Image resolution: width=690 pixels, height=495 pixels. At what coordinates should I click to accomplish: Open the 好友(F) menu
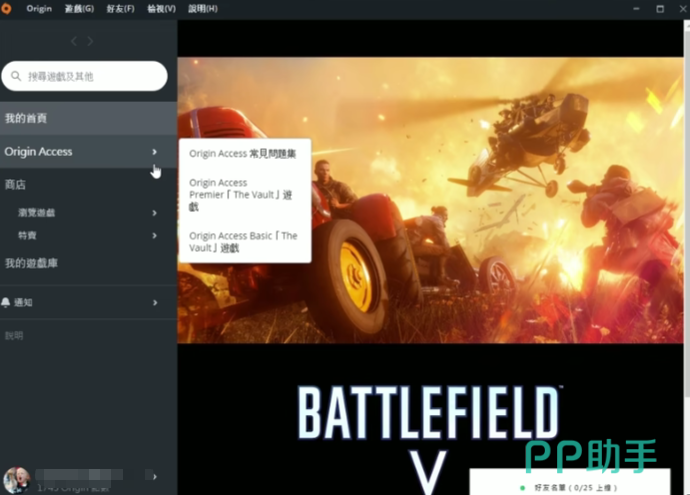point(120,8)
